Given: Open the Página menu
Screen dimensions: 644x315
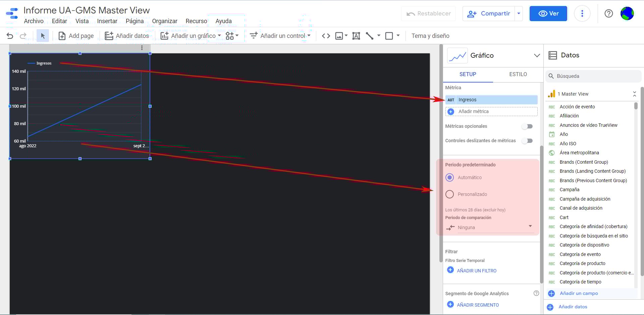Looking at the screenshot, I should (135, 21).
